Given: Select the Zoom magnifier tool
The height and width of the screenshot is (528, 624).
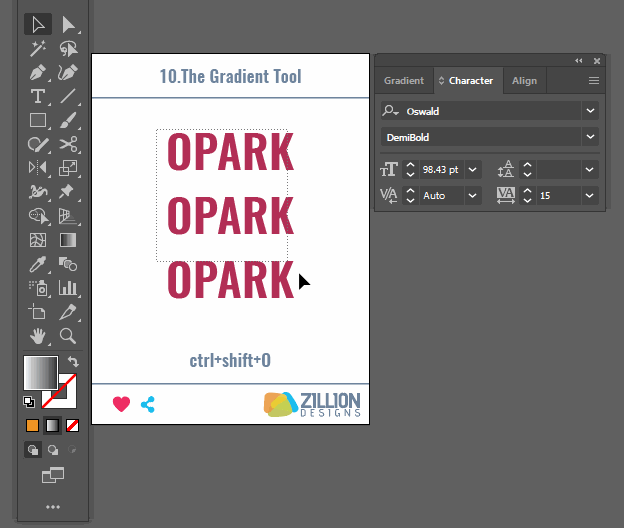Looking at the screenshot, I should 68,336.
